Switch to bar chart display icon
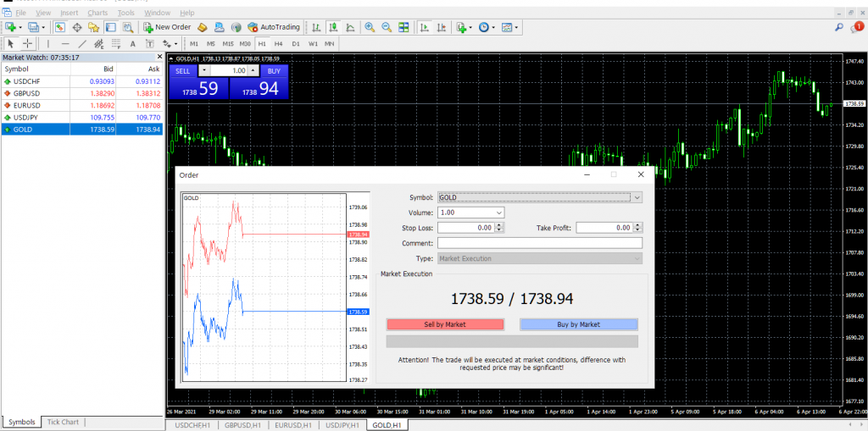The height and width of the screenshot is (431, 868). point(315,26)
